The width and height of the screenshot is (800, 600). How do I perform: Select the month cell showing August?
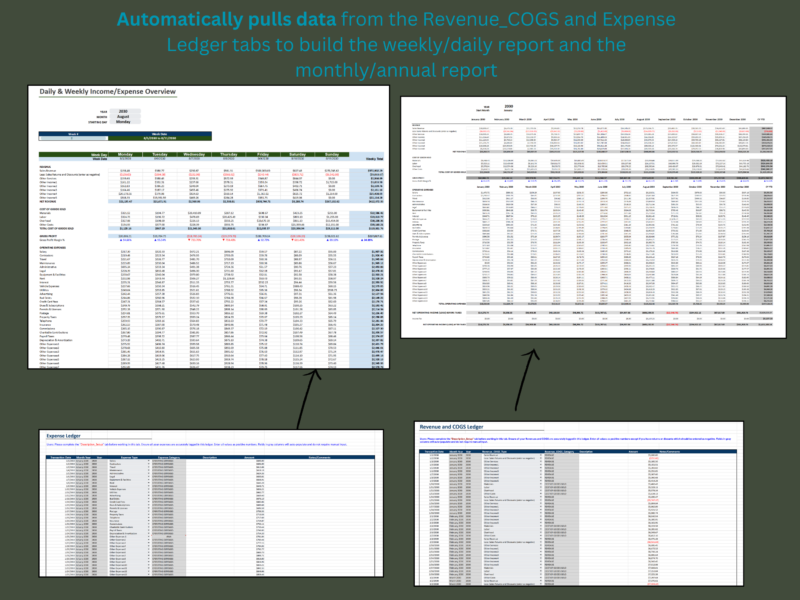pyautogui.click(x=124, y=116)
